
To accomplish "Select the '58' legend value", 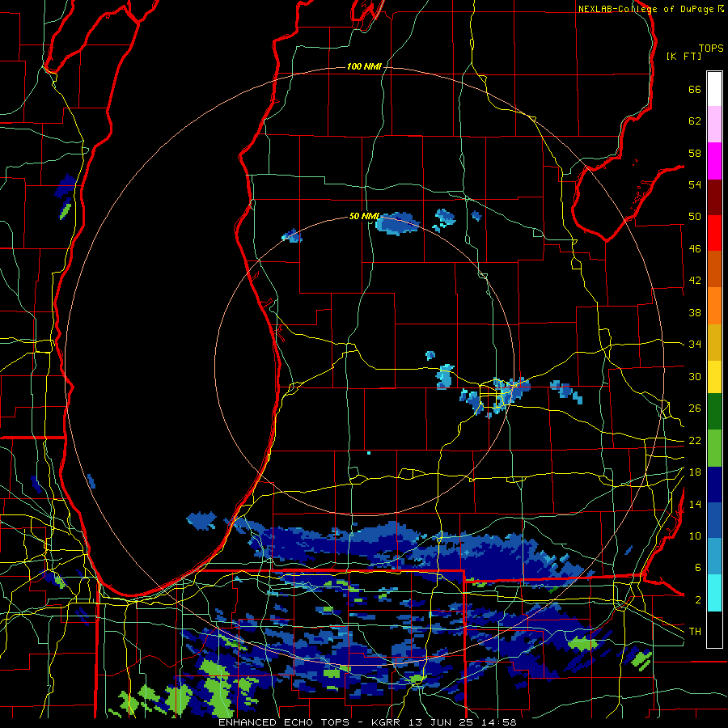I will (x=695, y=153).
